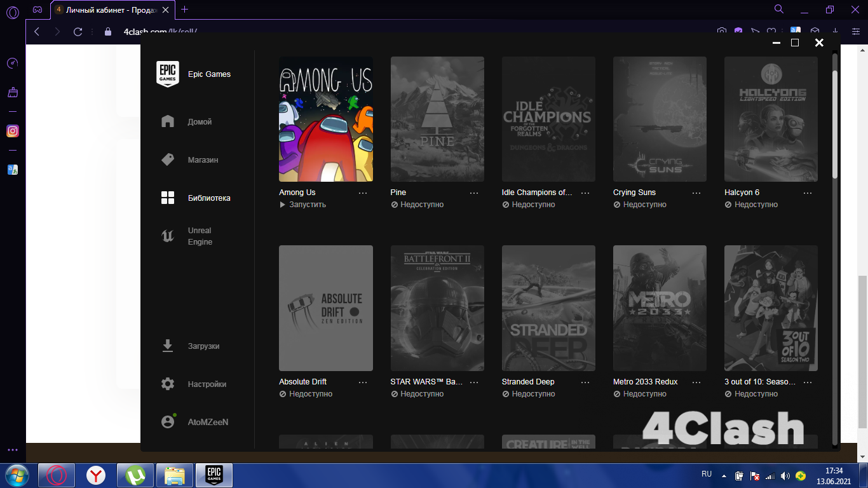Open Absolute Drift cover tile

(326, 308)
